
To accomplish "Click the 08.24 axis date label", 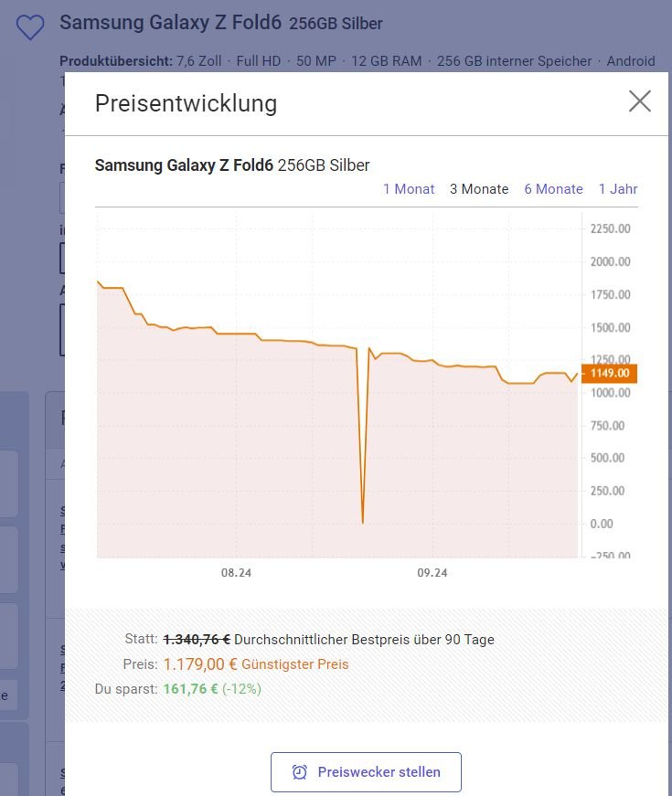I will (x=236, y=573).
